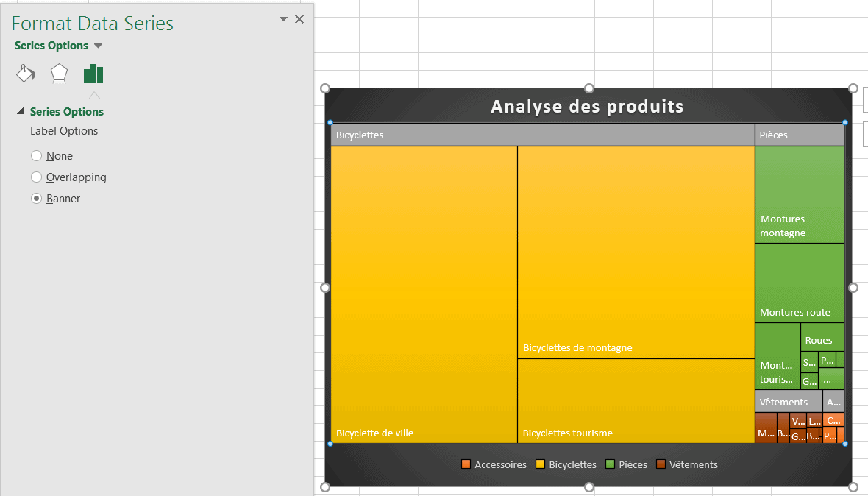
Task: Expand the Series Options dropdown menu
Action: pyautogui.click(x=99, y=46)
